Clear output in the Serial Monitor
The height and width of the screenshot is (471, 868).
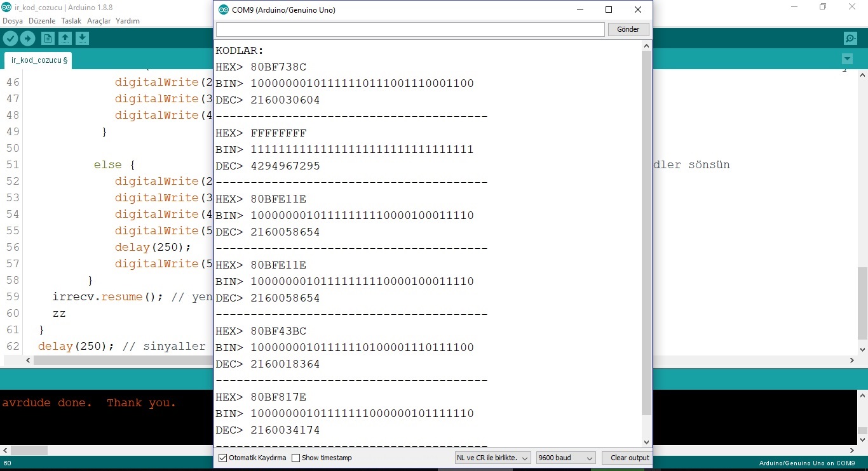tap(628, 458)
